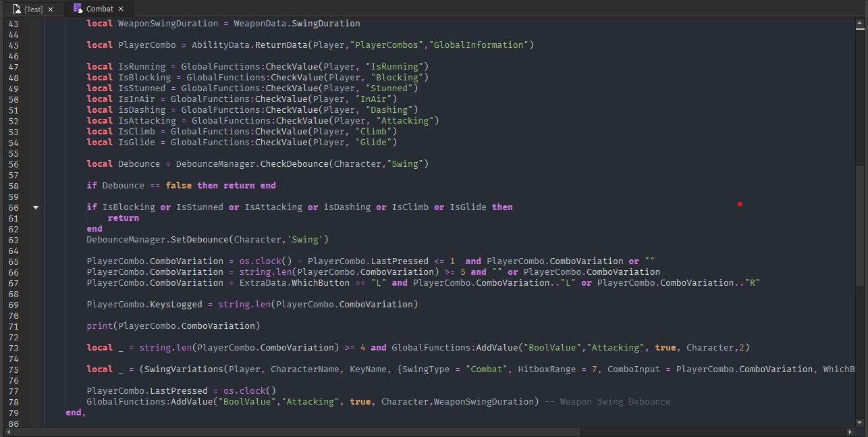Click line number 63 in the gutter
868x437 pixels.
(13, 240)
